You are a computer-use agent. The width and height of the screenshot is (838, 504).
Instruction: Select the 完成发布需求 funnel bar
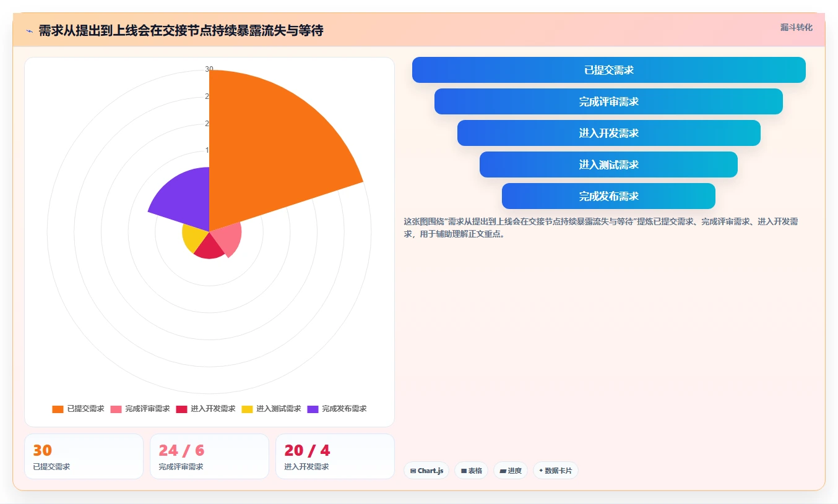click(609, 196)
